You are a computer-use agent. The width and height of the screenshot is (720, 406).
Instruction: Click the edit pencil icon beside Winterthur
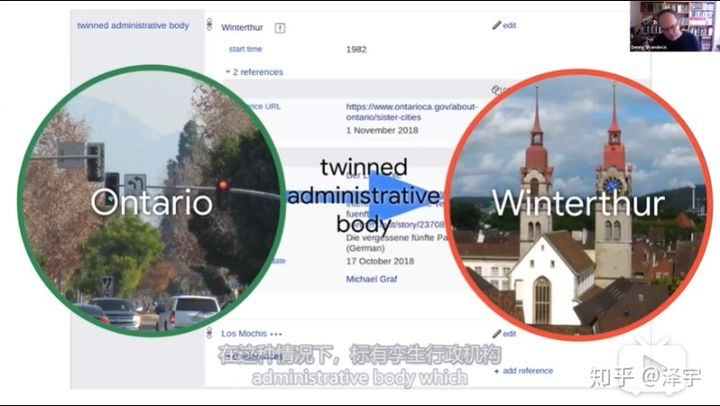pyautogui.click(x=497, y=25)
